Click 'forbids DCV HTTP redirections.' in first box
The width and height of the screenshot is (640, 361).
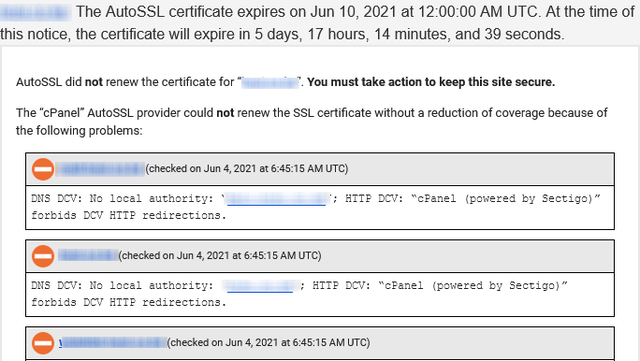(129, 215)
